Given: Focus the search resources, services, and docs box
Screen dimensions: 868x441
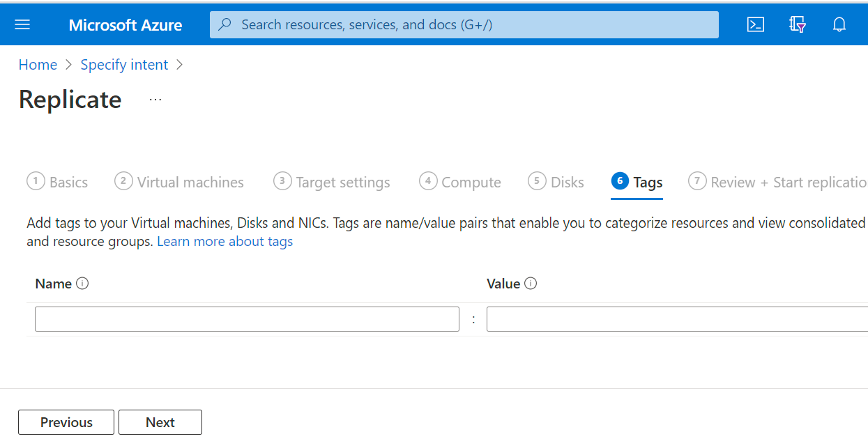Looking at the screenshot, I should click(x=464, y=24).
